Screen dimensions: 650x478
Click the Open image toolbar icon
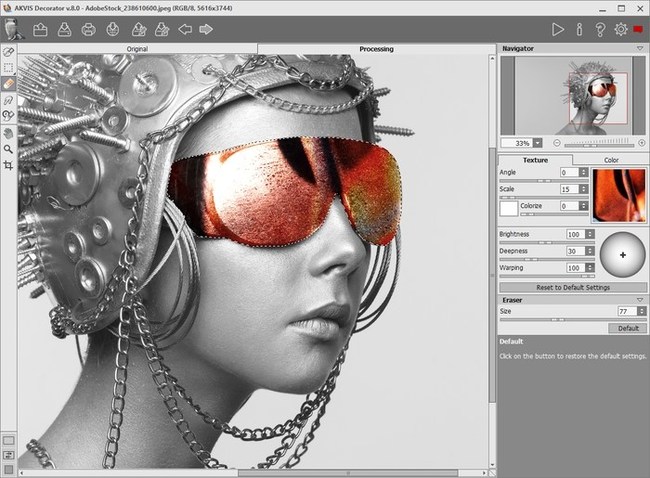coord(40,29)
